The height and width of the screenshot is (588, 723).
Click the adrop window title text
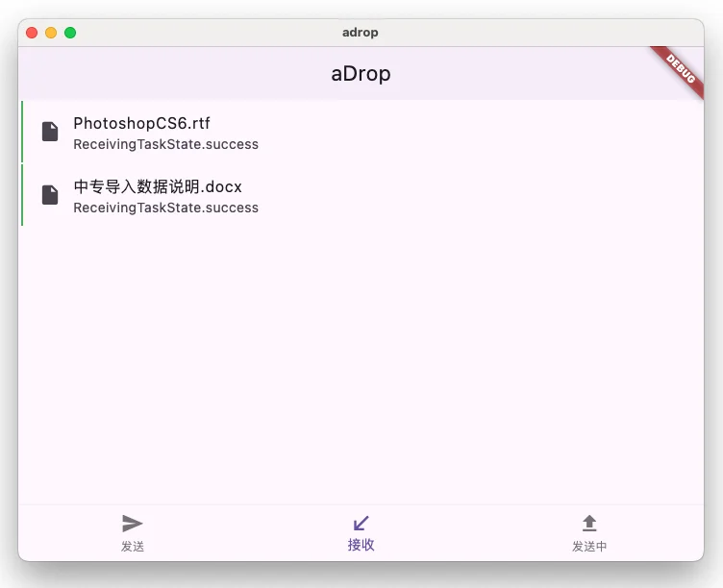[361, 33]
